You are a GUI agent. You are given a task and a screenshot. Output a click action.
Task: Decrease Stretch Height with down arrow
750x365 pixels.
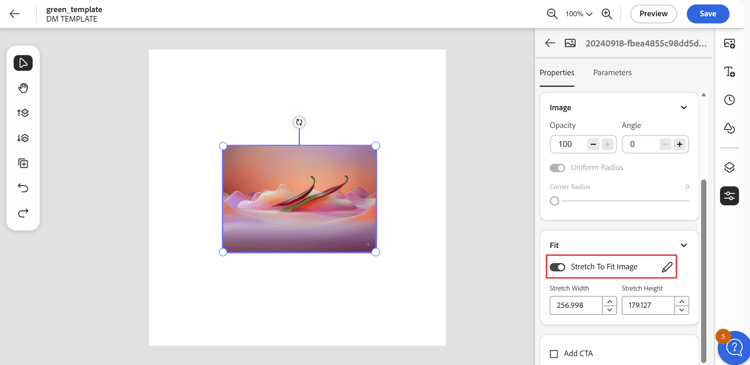(x=682, y=310)
